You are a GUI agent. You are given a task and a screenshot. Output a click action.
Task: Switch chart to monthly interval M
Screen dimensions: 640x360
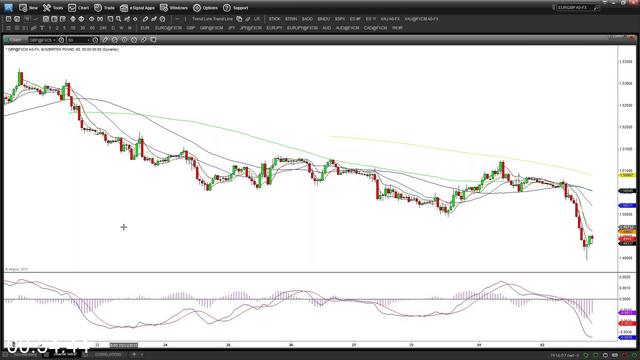pyautogui.click(x=129, y=28)
